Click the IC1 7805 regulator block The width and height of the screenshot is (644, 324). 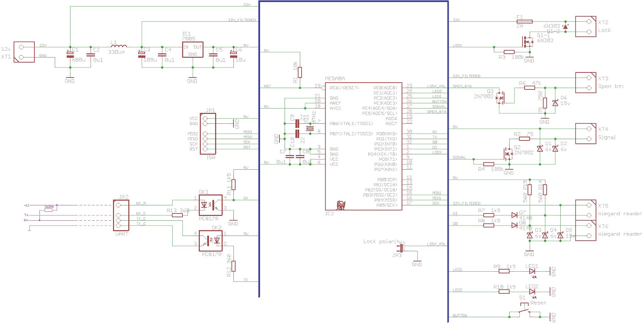pyautogui.click(x=192, y=50)
